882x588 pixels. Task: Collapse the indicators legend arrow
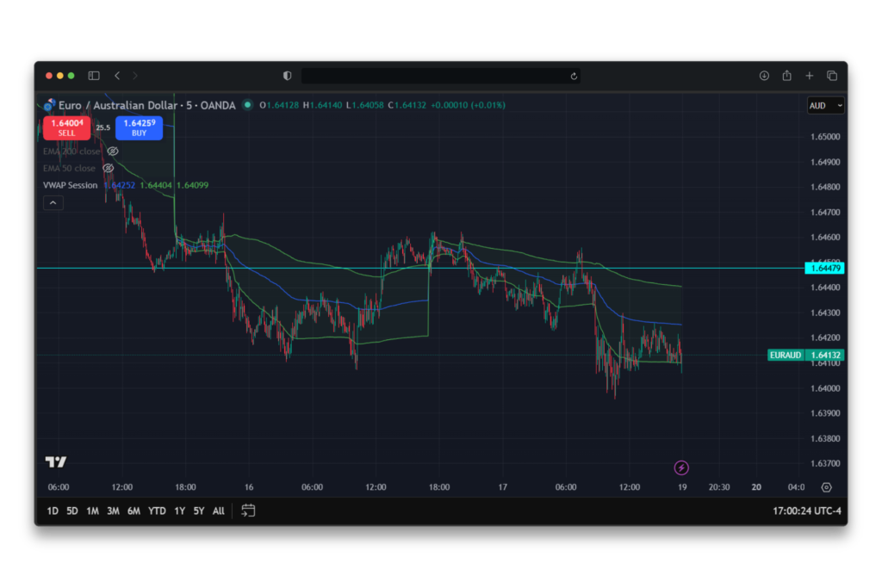pos(53,202)
